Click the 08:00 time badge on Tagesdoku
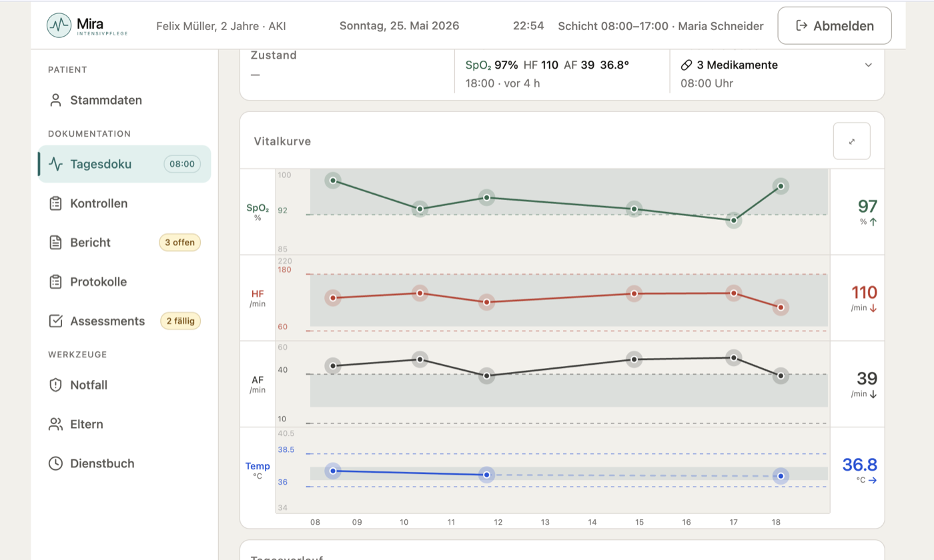 coord(182,164)
